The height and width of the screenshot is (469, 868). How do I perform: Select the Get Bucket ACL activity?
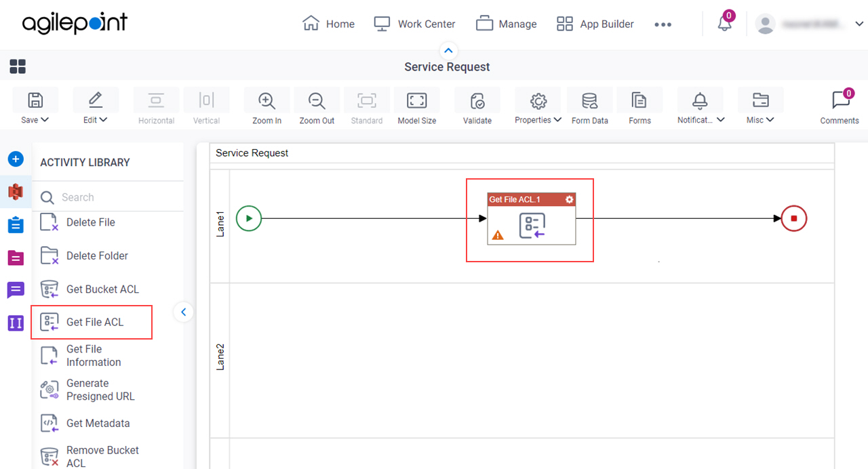[x=91, y=289]
